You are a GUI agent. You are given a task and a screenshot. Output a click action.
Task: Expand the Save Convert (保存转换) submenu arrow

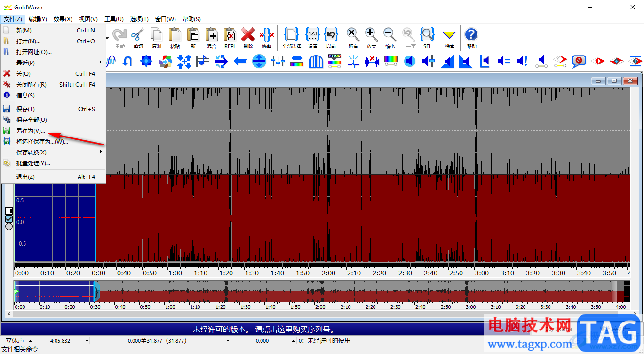pos(100,152)
